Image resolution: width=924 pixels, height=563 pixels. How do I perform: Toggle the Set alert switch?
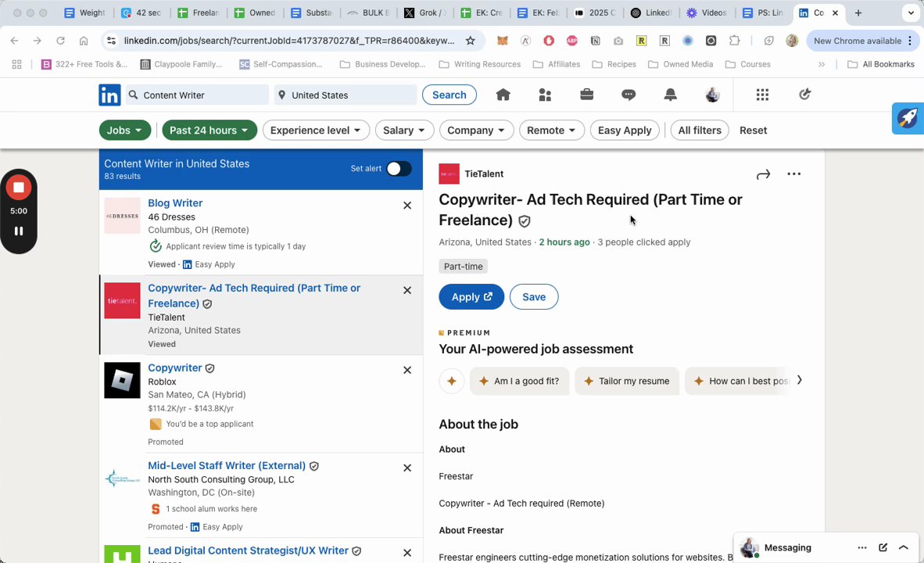pyautogui.click(x=399, y=169)
